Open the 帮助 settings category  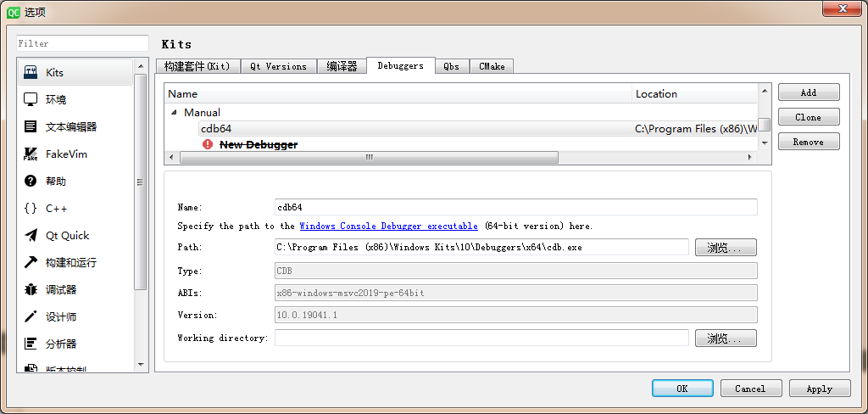point(56,182)
